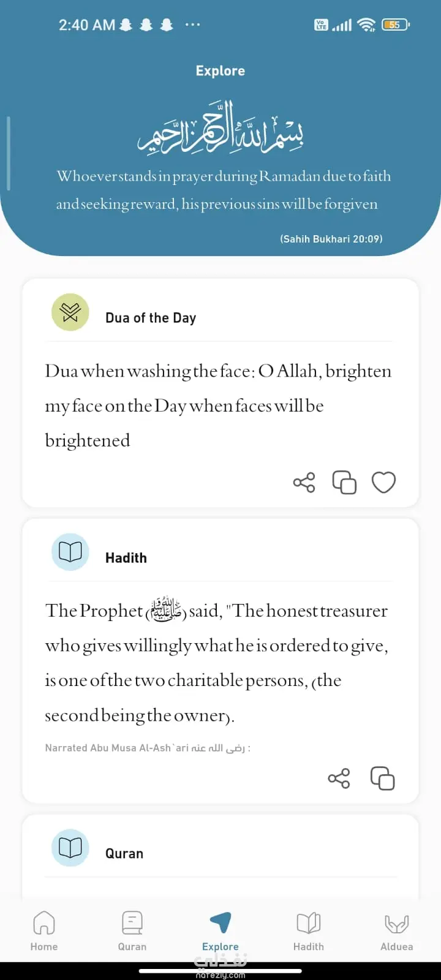This screenshot has height=980, width=441.
Task: Switch to the Quran tab
Action: coord(132,931)
